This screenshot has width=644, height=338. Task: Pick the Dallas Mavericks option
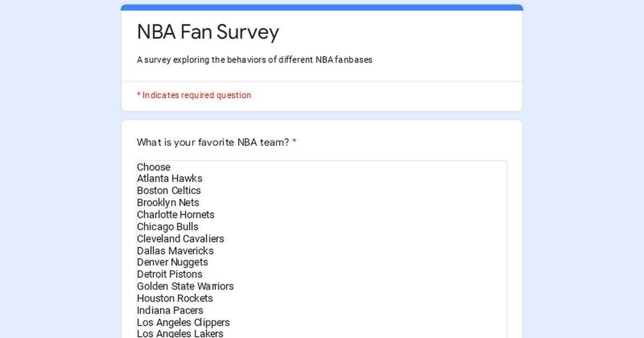point(175,251)
